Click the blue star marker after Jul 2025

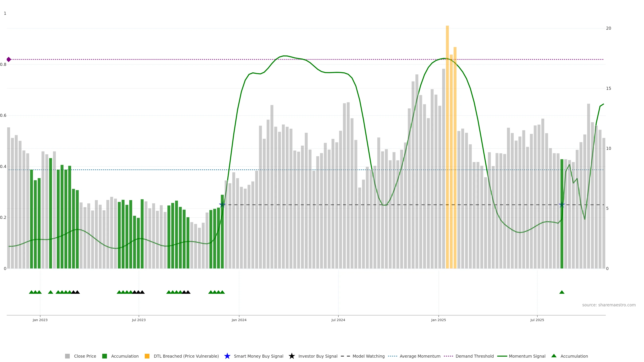(562, 205)
